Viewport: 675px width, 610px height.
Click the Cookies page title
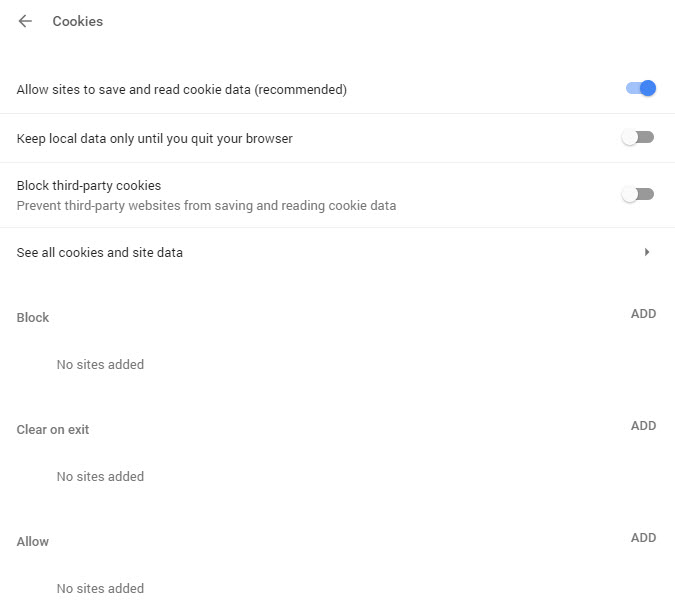78,21
